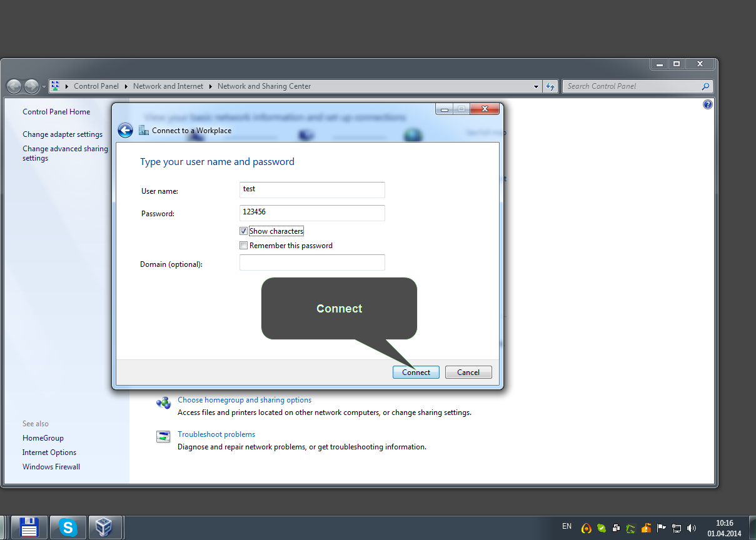Viewport: 756px width, 540px height.
Task: Click the search magnifier icon
Action: pyautogui.click(x=706, y=86)
